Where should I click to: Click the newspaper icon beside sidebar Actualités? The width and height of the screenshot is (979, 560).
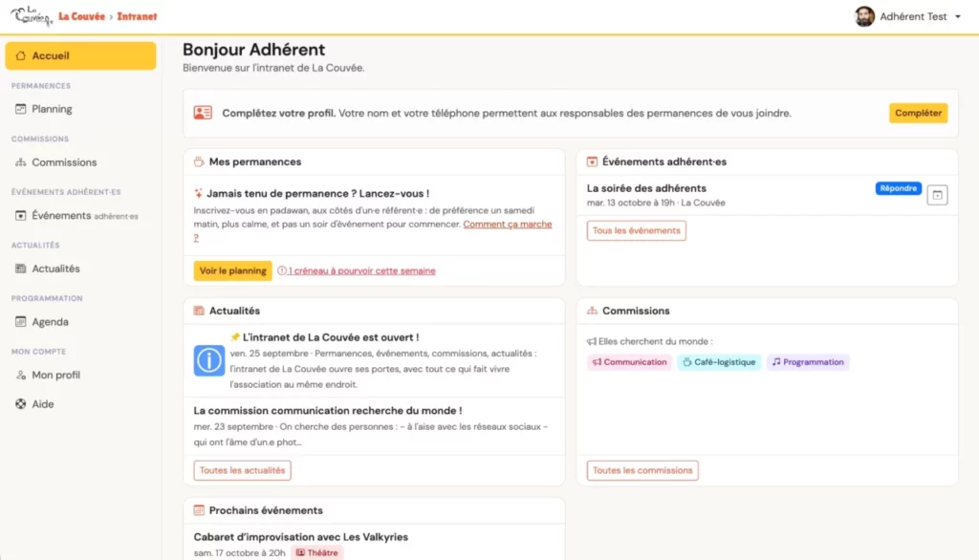[21, 269]
